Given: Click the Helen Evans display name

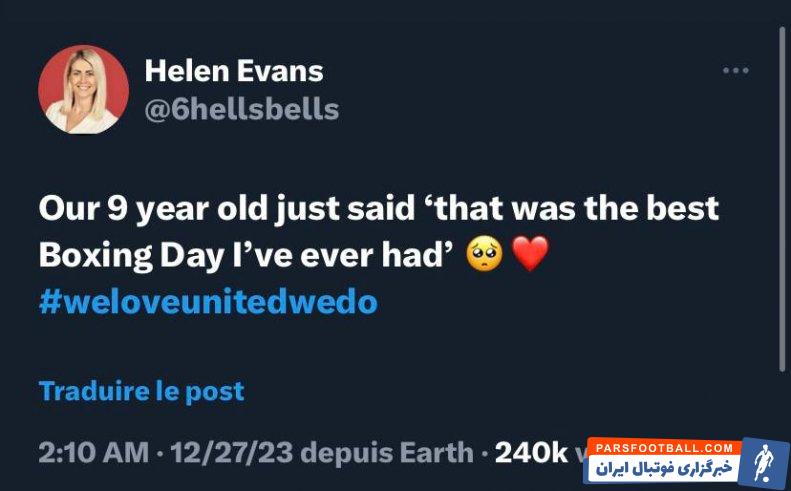Looking at the screenshot, I should 234,71.
